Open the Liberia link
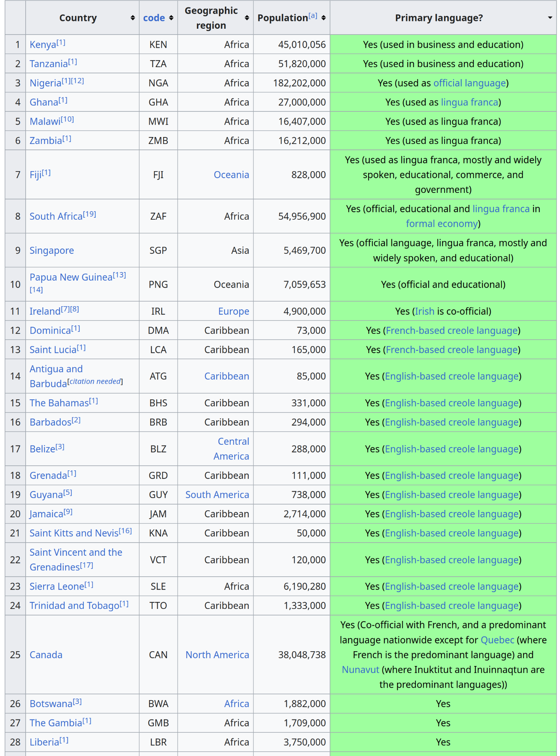The width and height of the screenshot is (560, 756). point(44,742)
